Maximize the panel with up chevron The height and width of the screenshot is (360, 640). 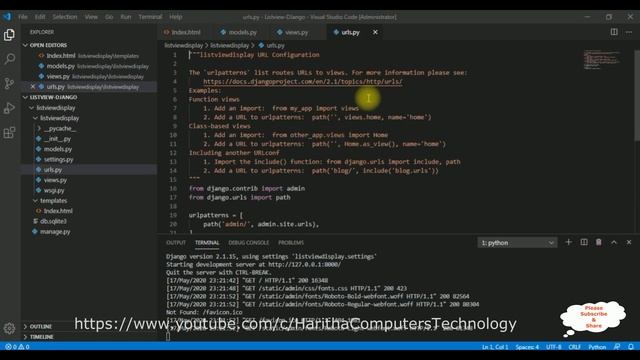(x=614, y=242)
